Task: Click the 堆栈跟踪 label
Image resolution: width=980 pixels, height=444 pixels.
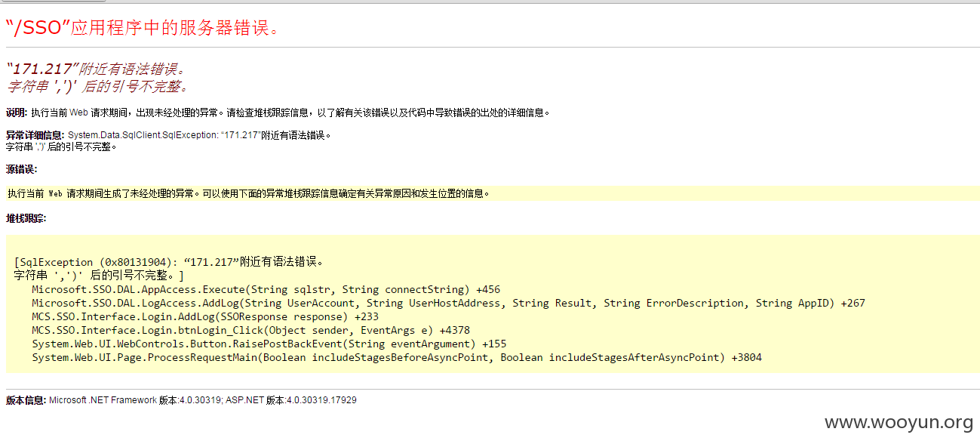Action: pos(26,218)
